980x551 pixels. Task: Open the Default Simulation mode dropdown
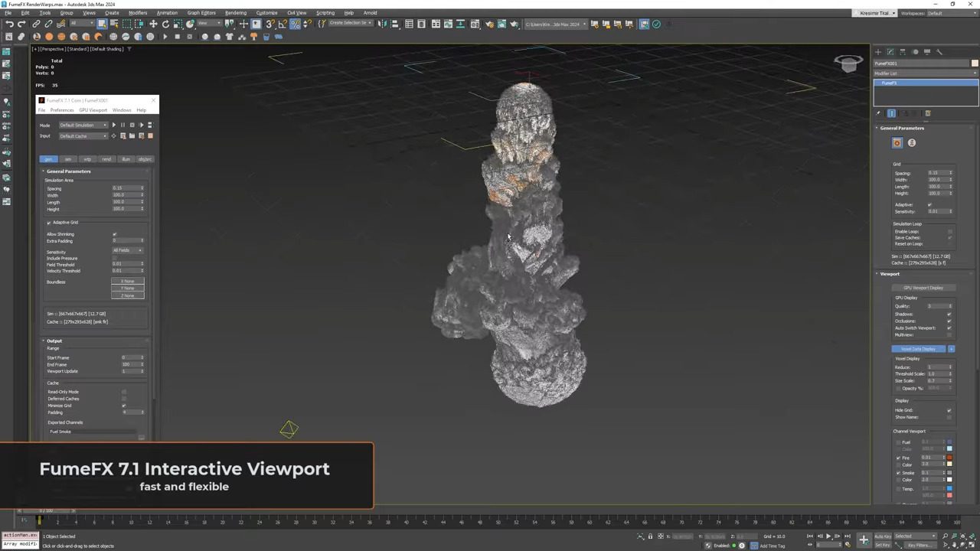click(83, 125)
